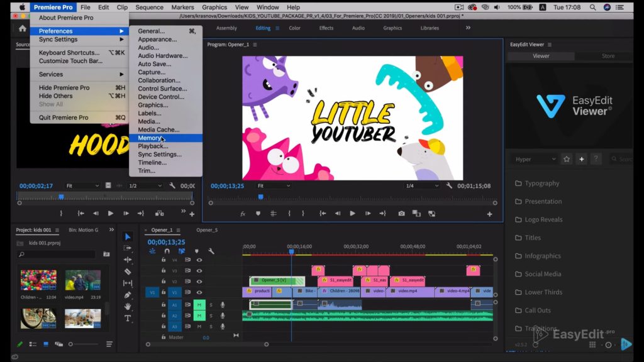Choose Auto Save in Preferences submenu
This screenshot has width=644, height=362.
[x=165, y=64]
